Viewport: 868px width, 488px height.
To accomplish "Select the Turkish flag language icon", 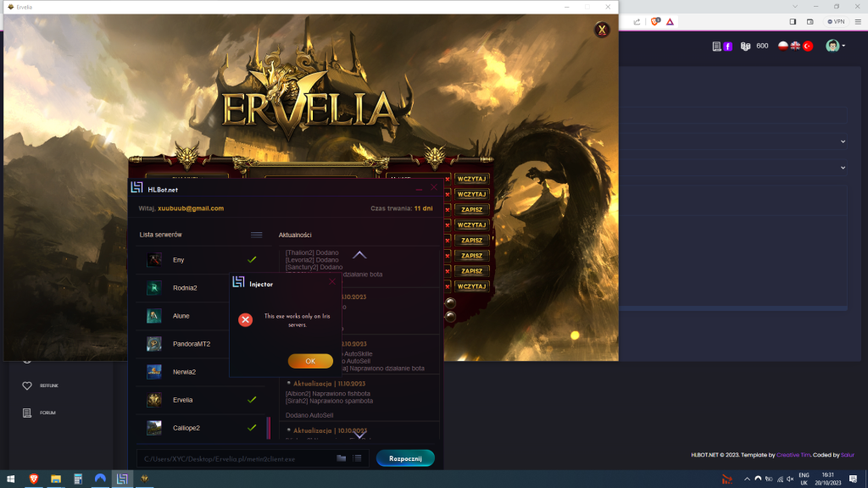I will coord(808,46).
